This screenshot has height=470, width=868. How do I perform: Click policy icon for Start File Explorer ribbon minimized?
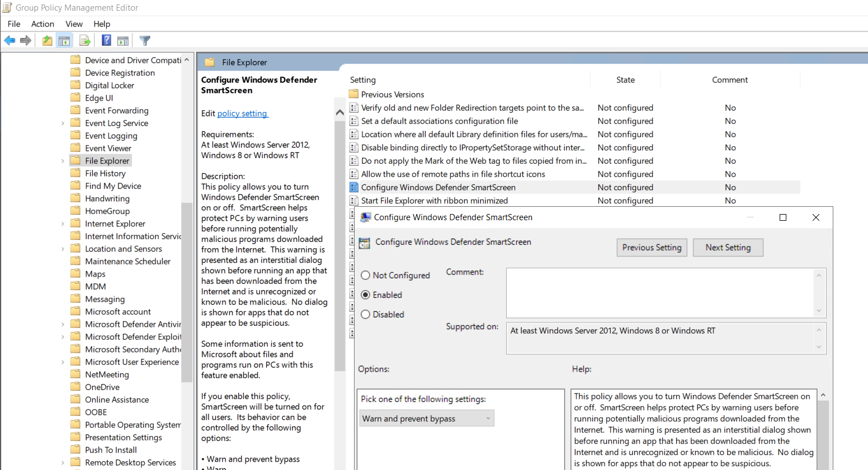pyautogui.click(x=354, y=201)
